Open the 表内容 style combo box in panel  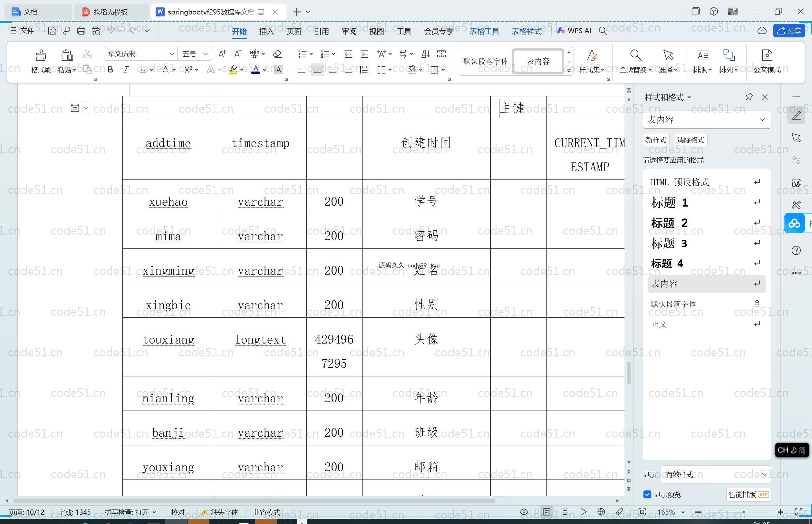pyautogui.click(x=707, y=120)
